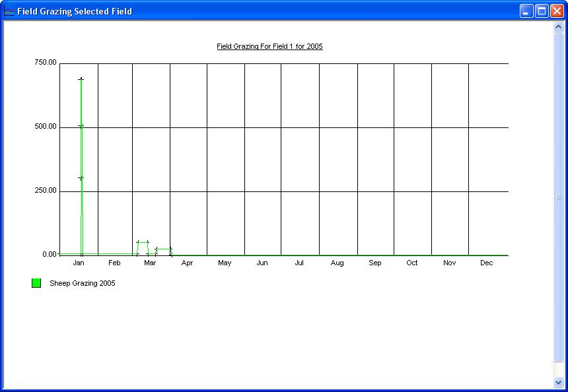Screen dimensions: 568x392
Task: Click the vertical scrollbar up arrow
Action: (x=558, y=27)
